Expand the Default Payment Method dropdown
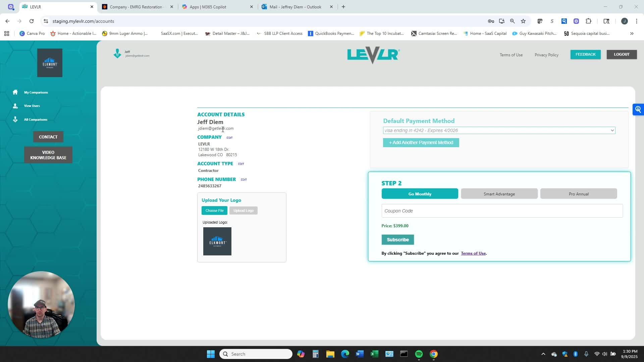 (x=499, y=130)
